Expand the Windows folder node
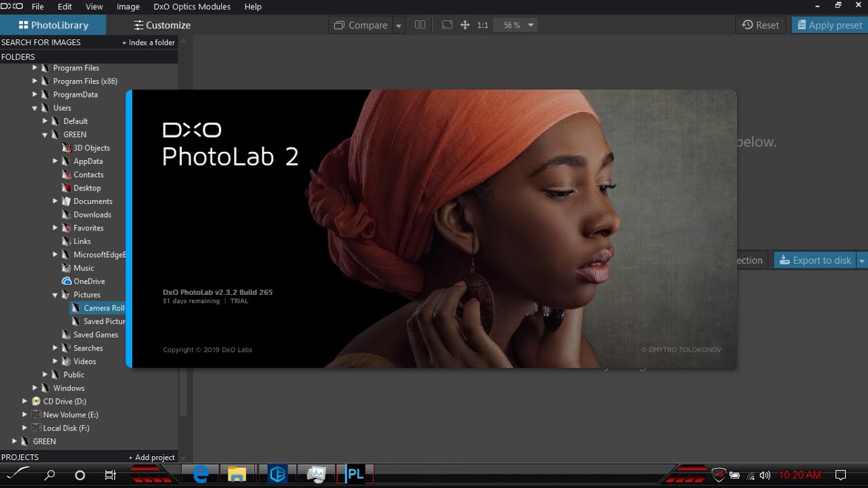Viewport: 868px width, 488px height. pos(35,388)
